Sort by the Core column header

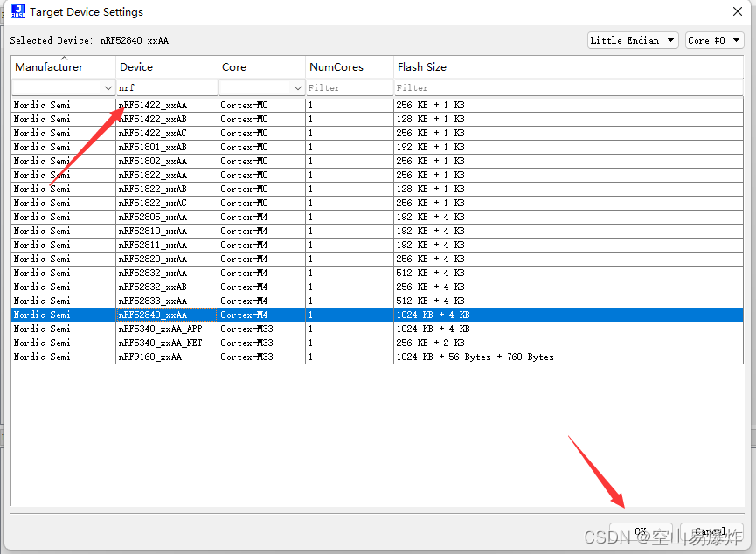tap(261, 67)
